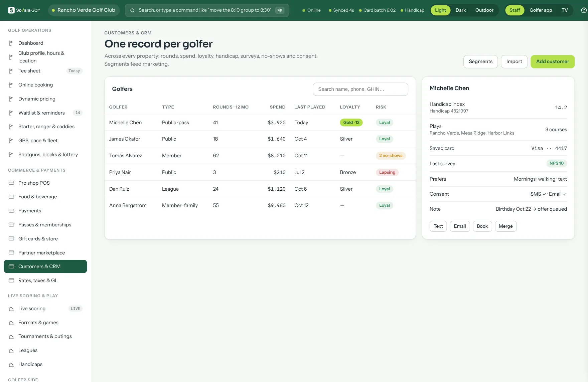
Task: Click the flag icon beside GPS, pace & fleet
Action: click(x=11, y=141)
